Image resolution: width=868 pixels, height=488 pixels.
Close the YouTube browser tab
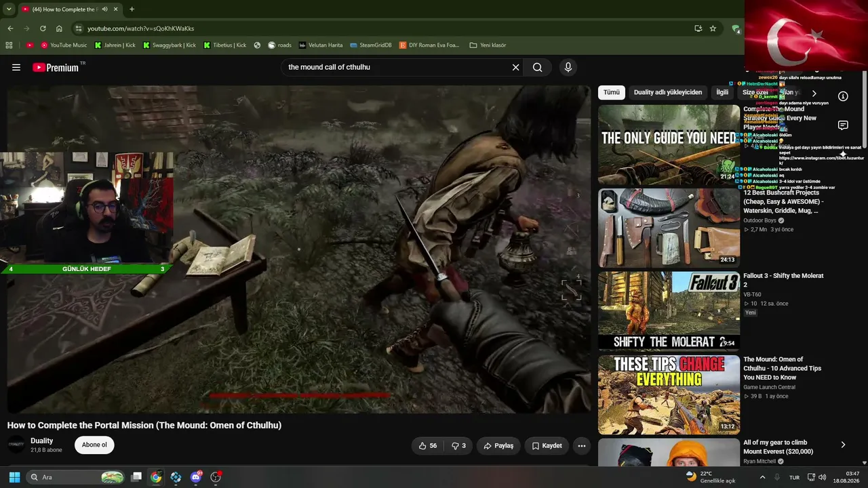116,9
